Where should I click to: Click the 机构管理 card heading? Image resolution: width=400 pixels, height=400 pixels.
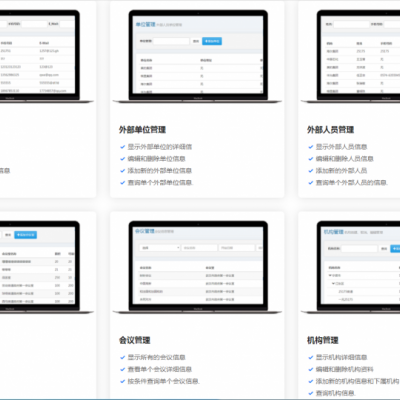(323, 340)
